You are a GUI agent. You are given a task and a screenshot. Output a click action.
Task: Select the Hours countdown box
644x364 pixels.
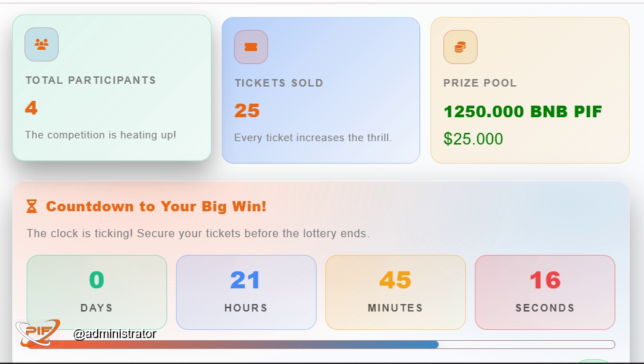(246, 292)
